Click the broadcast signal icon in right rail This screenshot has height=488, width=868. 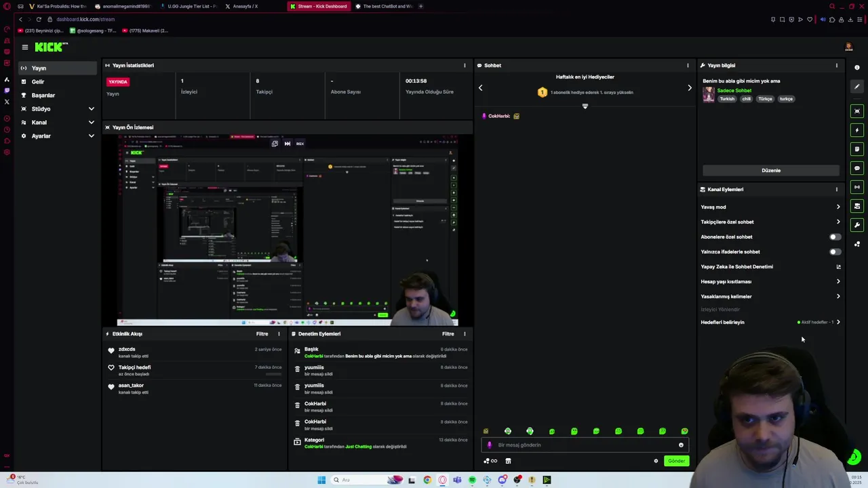857,187
